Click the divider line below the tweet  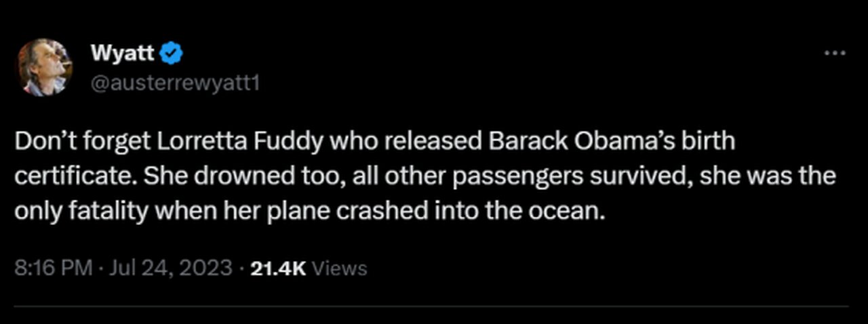click(434, 306)
